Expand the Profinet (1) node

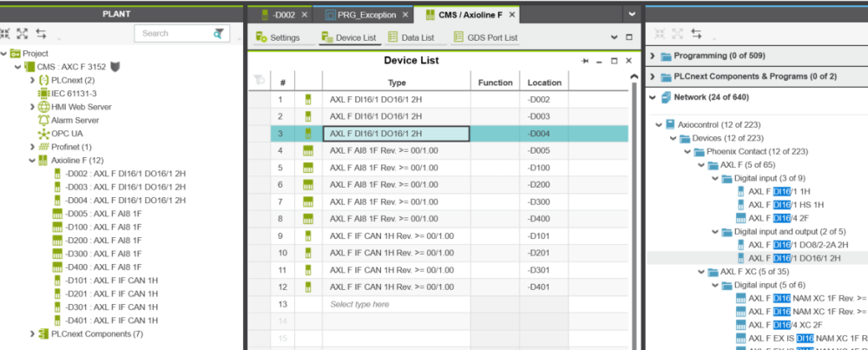(33, 147)
